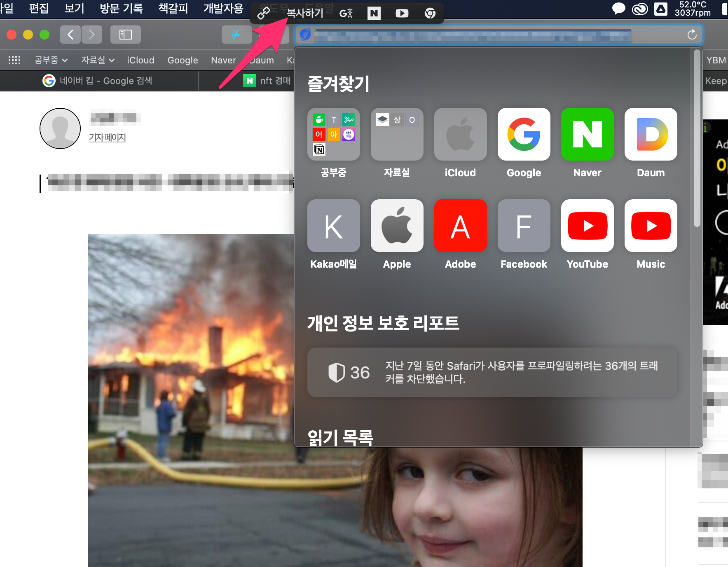Click the Safari forward button
The width and height of the screenshot is (728, 567).
coord(91,35)
